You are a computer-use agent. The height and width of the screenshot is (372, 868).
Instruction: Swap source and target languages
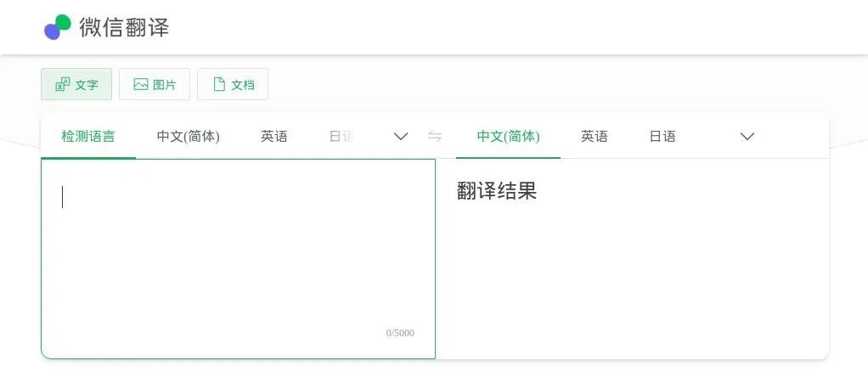(x=435, y=136)
